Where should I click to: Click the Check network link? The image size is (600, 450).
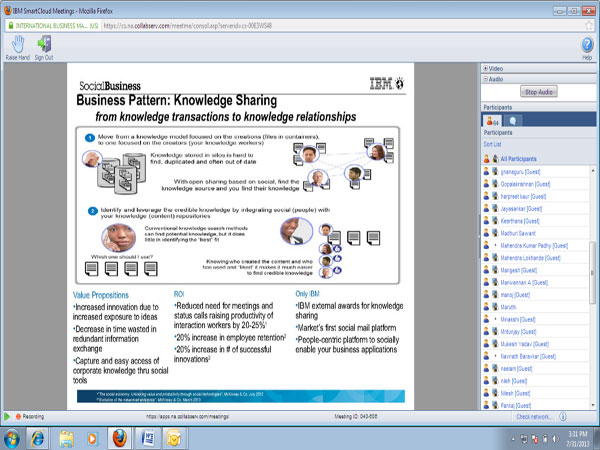(534, 416)
